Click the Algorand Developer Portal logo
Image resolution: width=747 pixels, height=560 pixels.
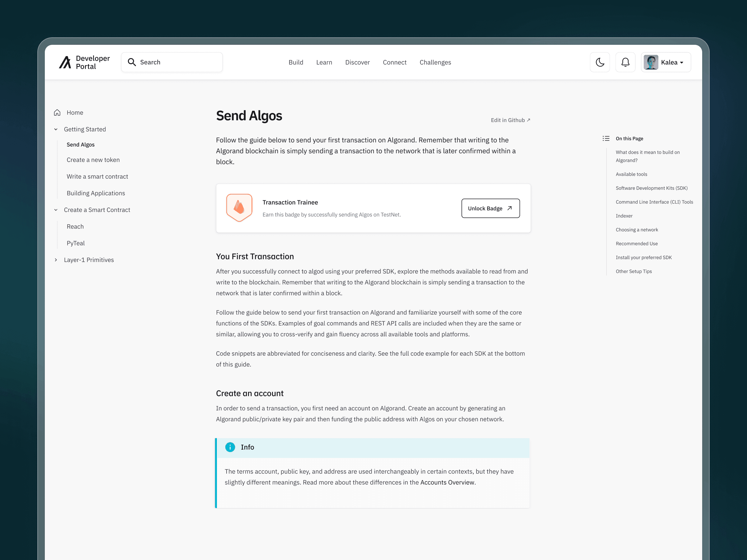coord(65,62)
